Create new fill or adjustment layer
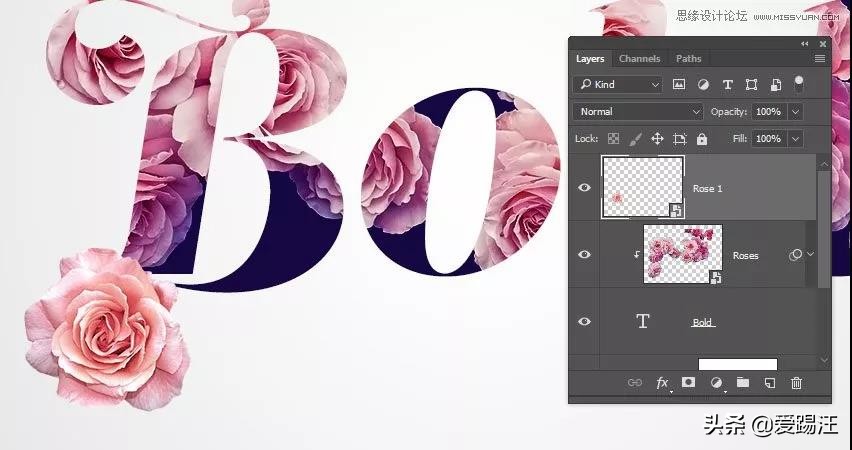 tap(717, 383)
